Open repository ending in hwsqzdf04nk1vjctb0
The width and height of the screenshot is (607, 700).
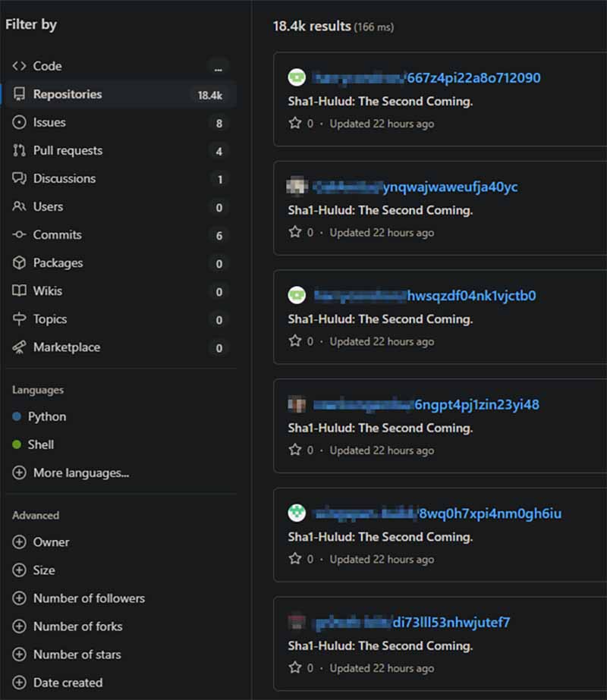point(471,296)
